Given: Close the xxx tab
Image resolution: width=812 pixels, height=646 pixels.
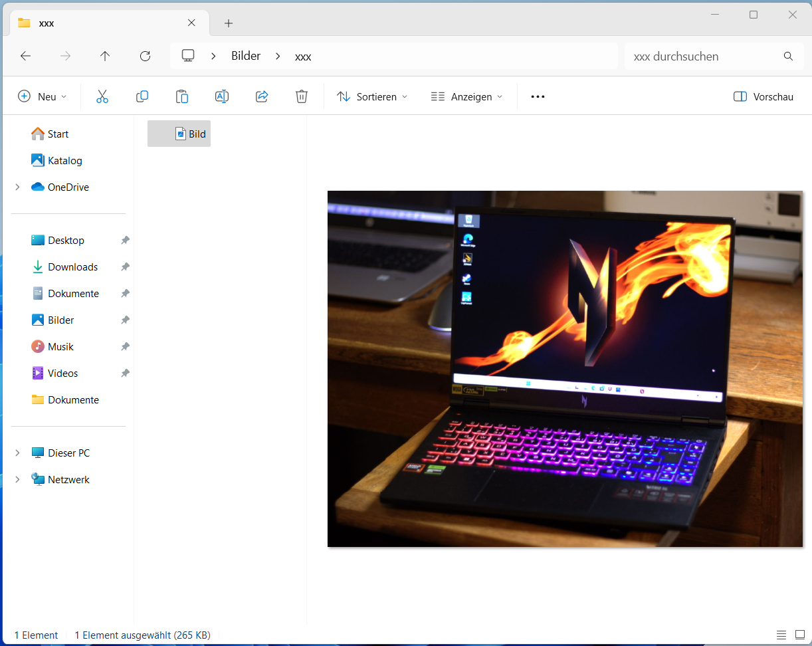Looking at the screenshot, I should 191,23.
